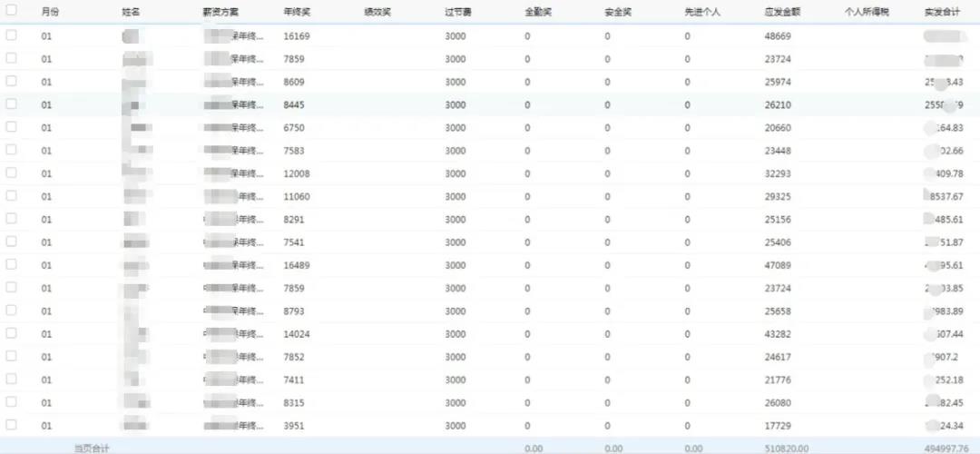Tick the checkbox of the 年终奖 3951 row
The width and height of the screenshot is (980, 454).
[x=11, y=425]
